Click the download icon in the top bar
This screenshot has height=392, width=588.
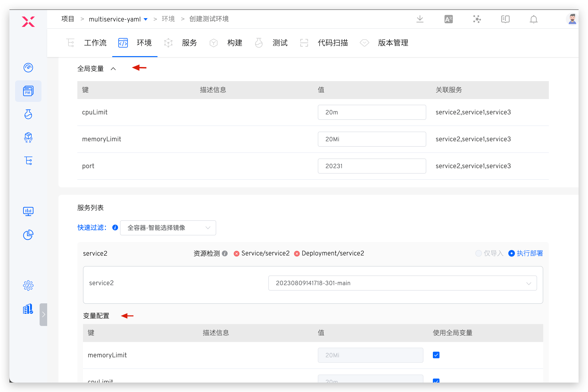(x=420, y=19)
